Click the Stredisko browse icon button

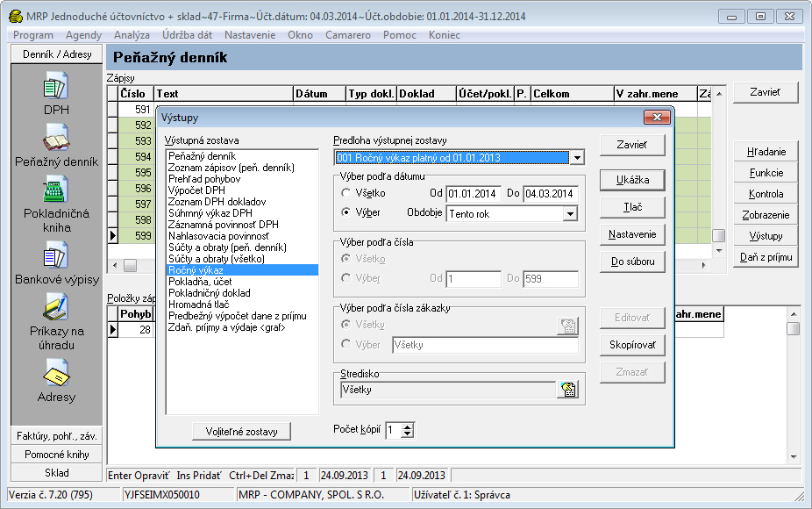(567, 391)
